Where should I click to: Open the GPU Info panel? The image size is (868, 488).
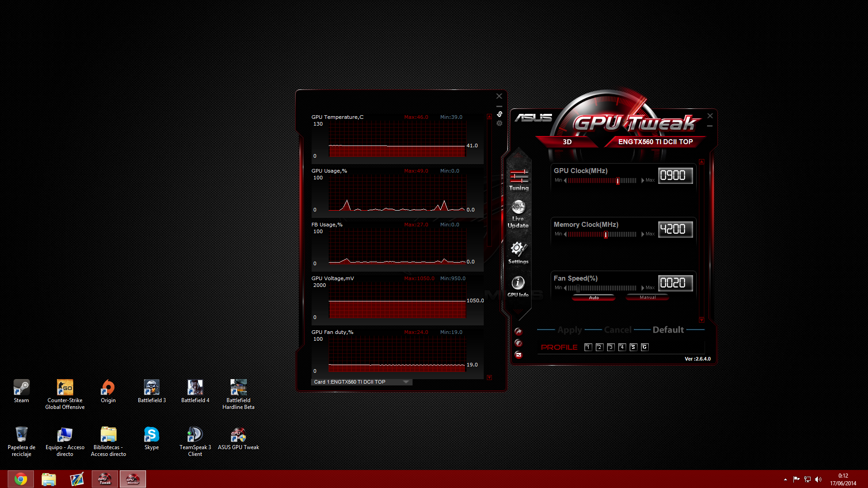click(x=518, y=286)
